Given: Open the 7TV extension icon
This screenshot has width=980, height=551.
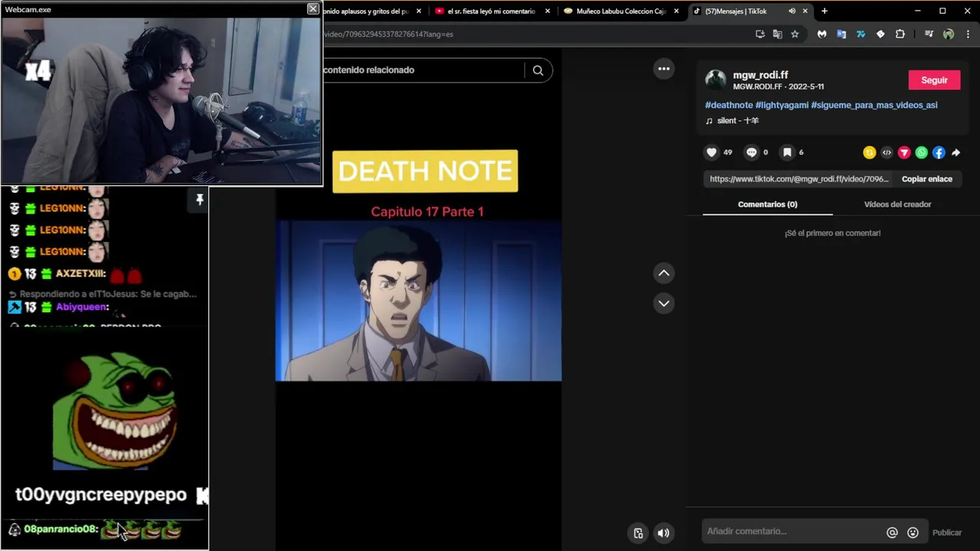Looking at the screenshot, I should click(861, 34).
